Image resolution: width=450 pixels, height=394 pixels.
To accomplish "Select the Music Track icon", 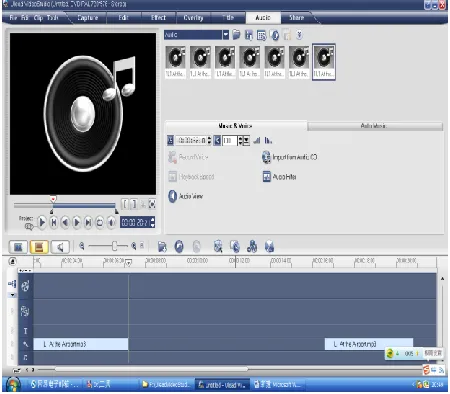I will tap(25, 357).
